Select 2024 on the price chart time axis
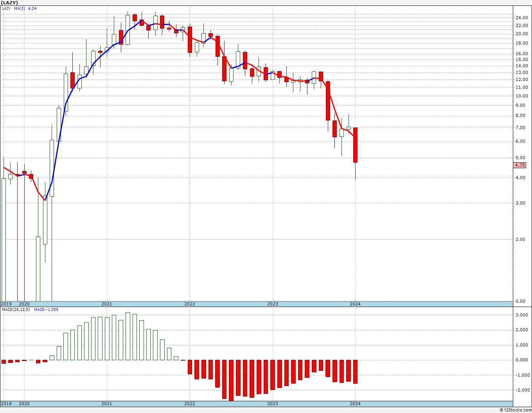This screenshot has height=413, width=532. [x=355, y=304]
